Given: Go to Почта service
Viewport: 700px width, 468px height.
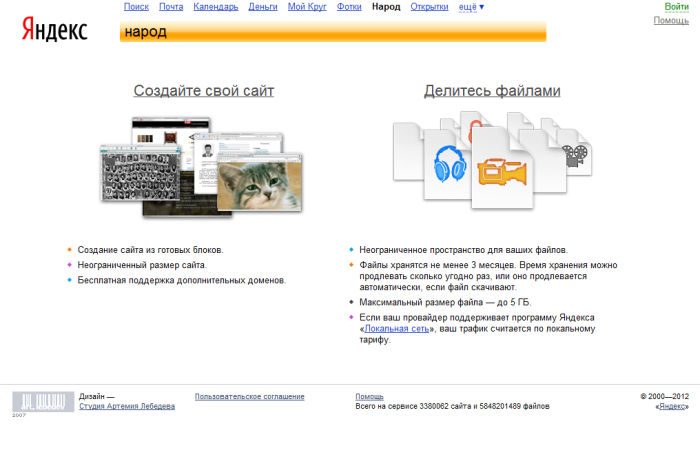Looking at the screenshot, I should (x=171, y=7).
